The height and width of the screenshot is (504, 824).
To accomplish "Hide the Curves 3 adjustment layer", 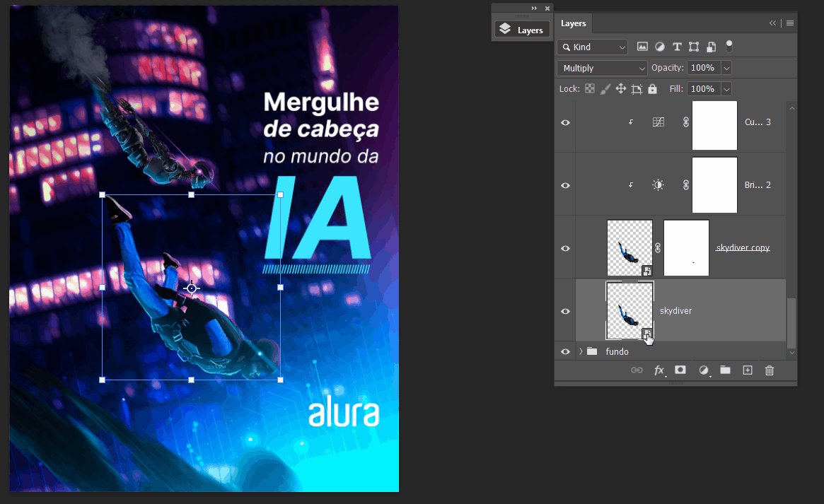I will [x=565, y=122].
